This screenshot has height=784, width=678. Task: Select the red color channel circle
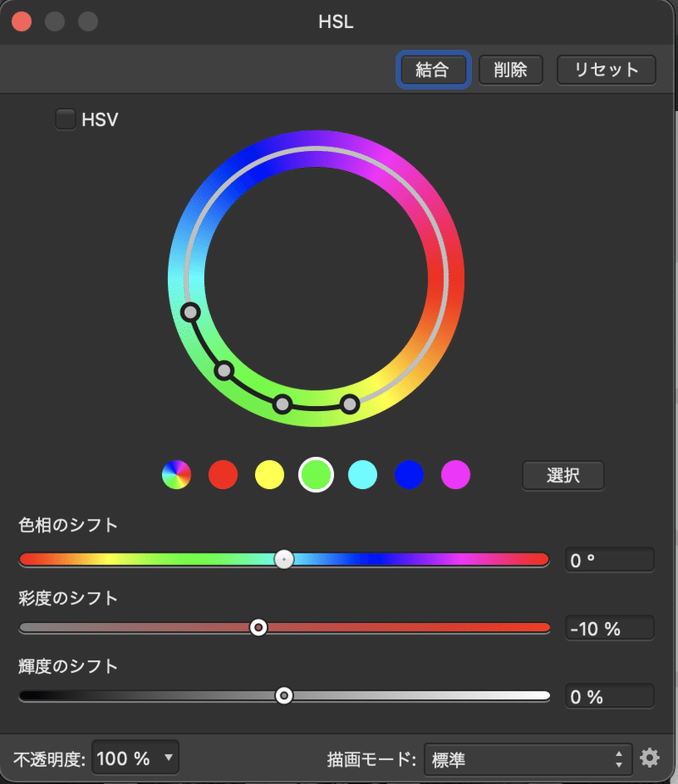pos(222,475)
